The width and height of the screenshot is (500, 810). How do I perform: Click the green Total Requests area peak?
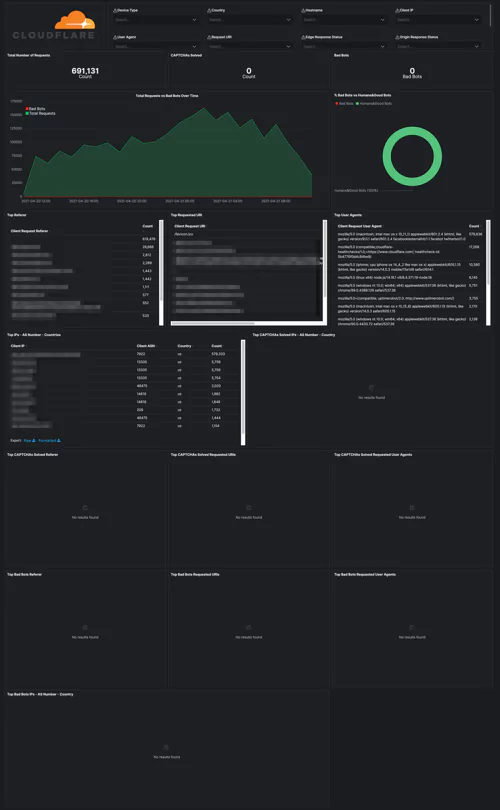(x=204, y=110)
